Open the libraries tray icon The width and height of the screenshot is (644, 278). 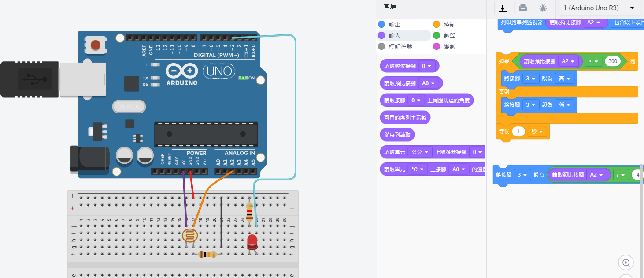pyautogui.click(x=522, y=8)
